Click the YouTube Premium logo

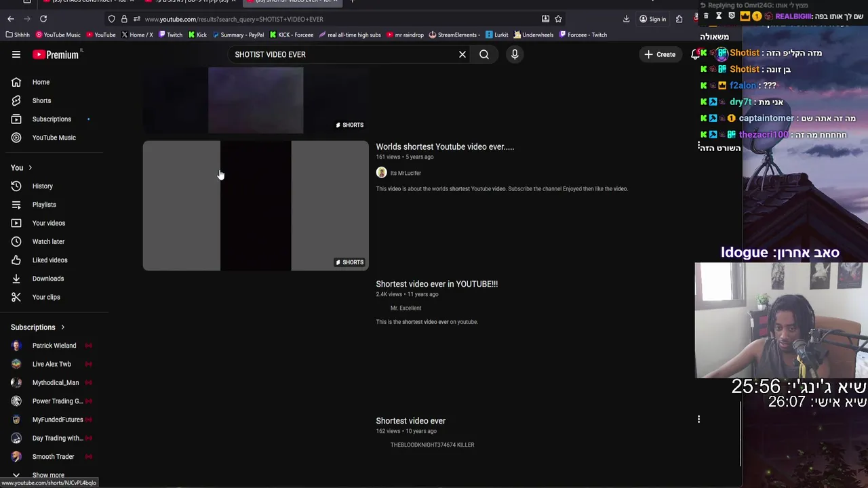[x=57, y=54]
